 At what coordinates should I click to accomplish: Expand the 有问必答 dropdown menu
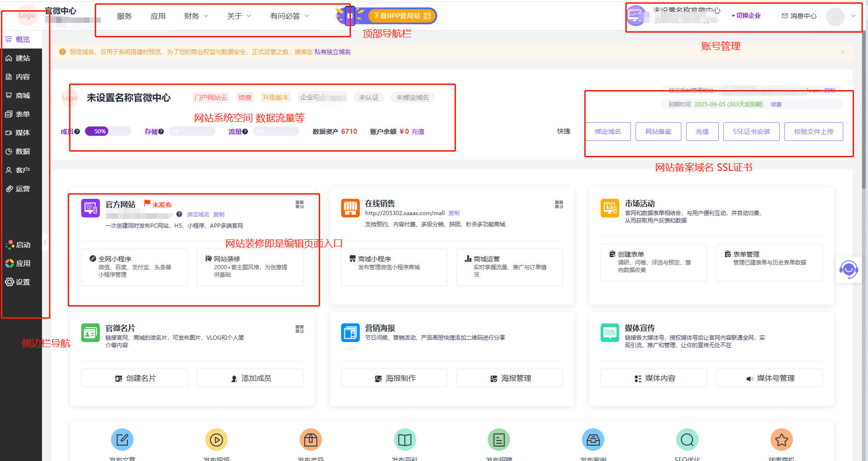pyautogui.click(x=289, y=16)
